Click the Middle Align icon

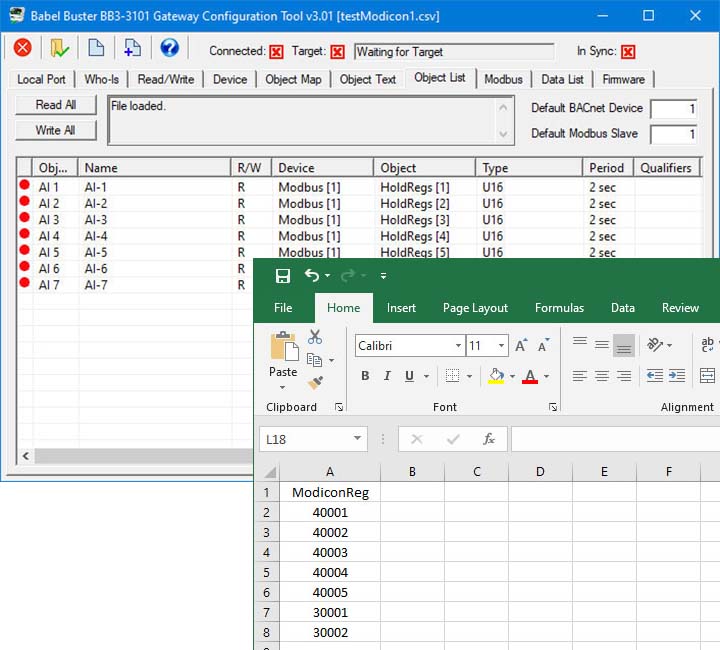tap(602, 344)
